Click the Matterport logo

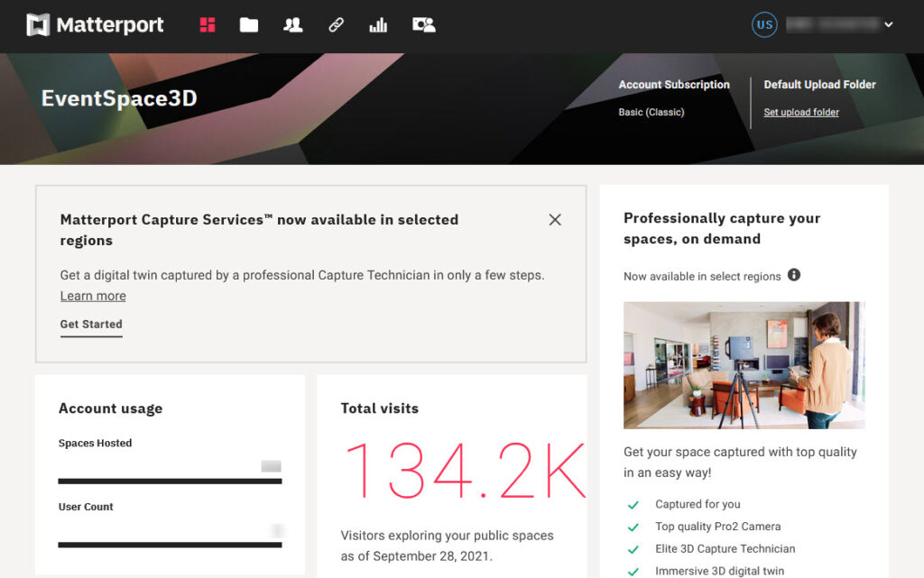point(95,24)
